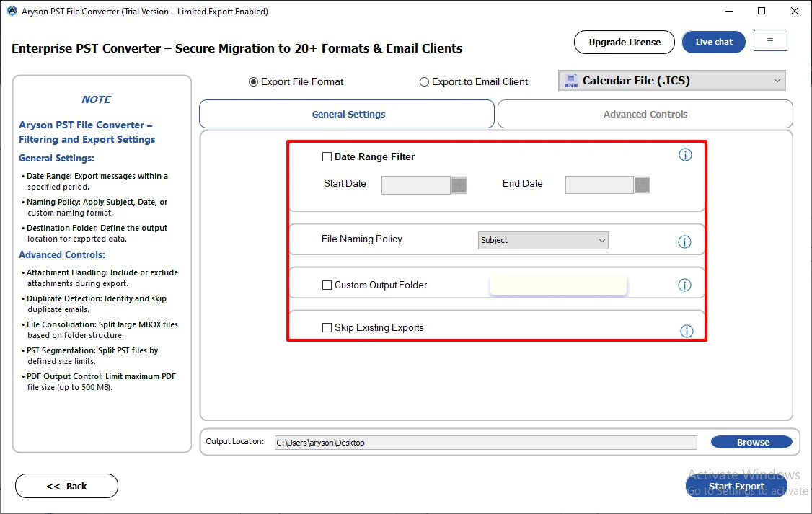Click the Advanced Controls: heading in note panel
The width and height of the screenshot is (812, 514).
(x=61, y=254)
